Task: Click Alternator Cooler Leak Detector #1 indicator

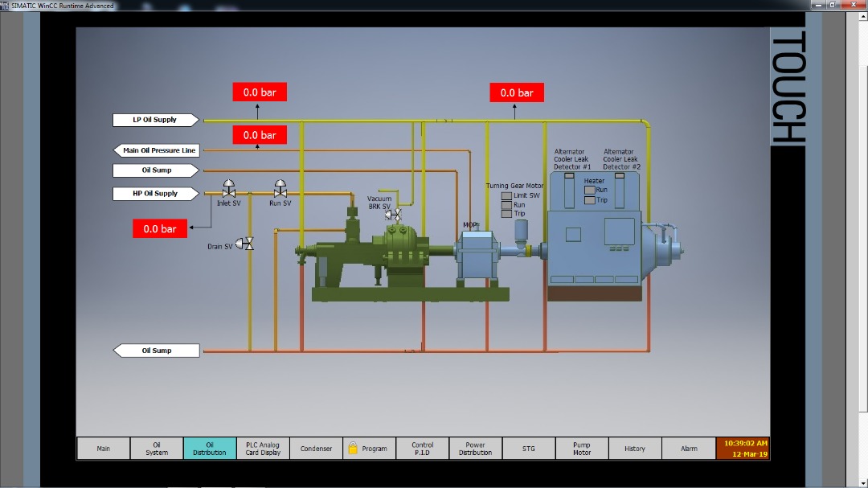Action: pos(571,174)
